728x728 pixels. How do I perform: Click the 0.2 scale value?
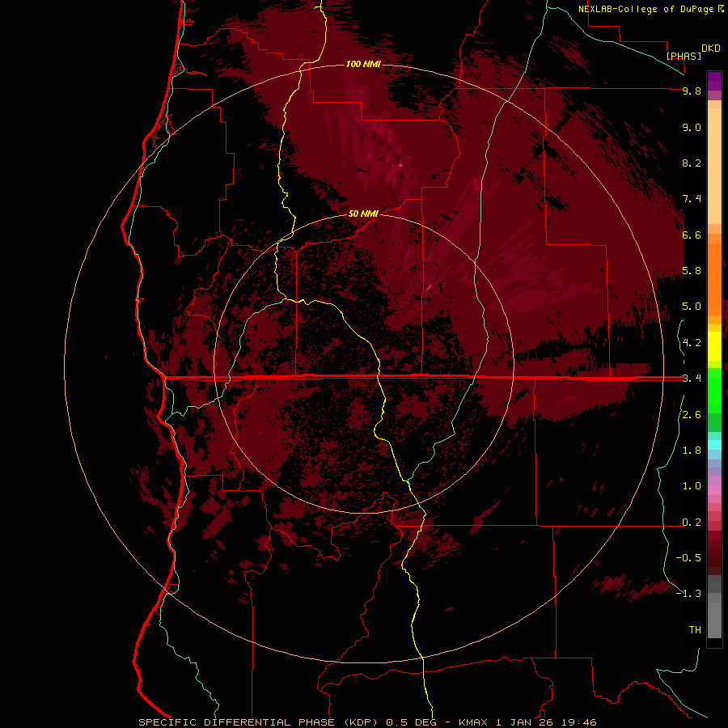[692, 523]
